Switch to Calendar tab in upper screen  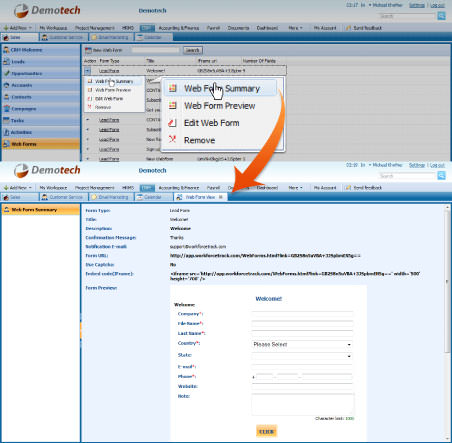[x=154, y=37]
